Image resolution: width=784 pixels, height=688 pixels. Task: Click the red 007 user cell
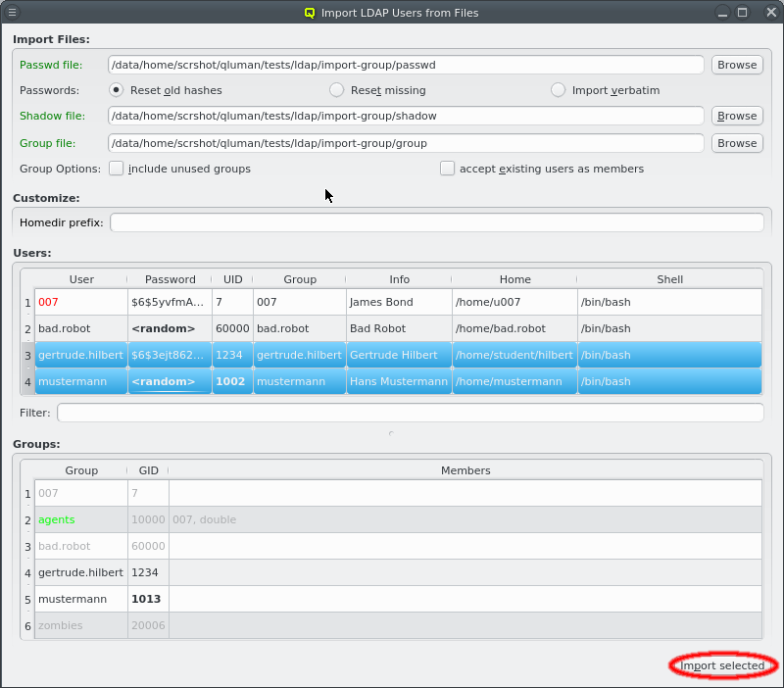[x=81, y=302]
